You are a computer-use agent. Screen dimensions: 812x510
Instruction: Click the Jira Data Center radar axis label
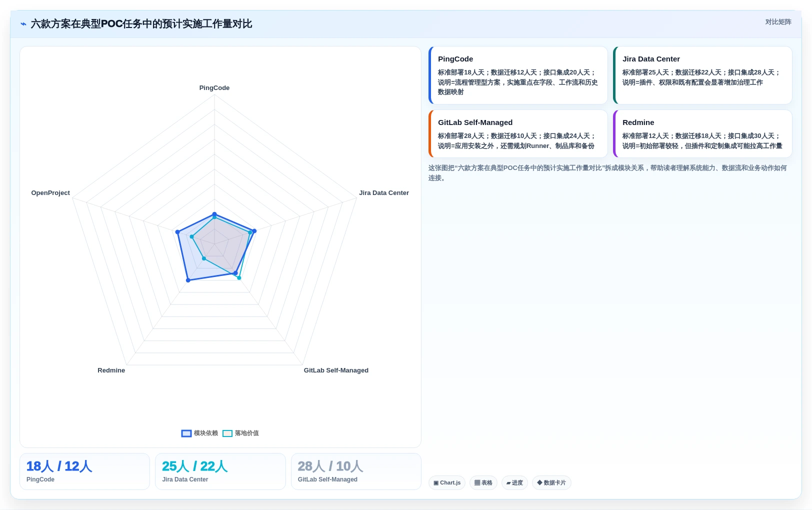384,193
